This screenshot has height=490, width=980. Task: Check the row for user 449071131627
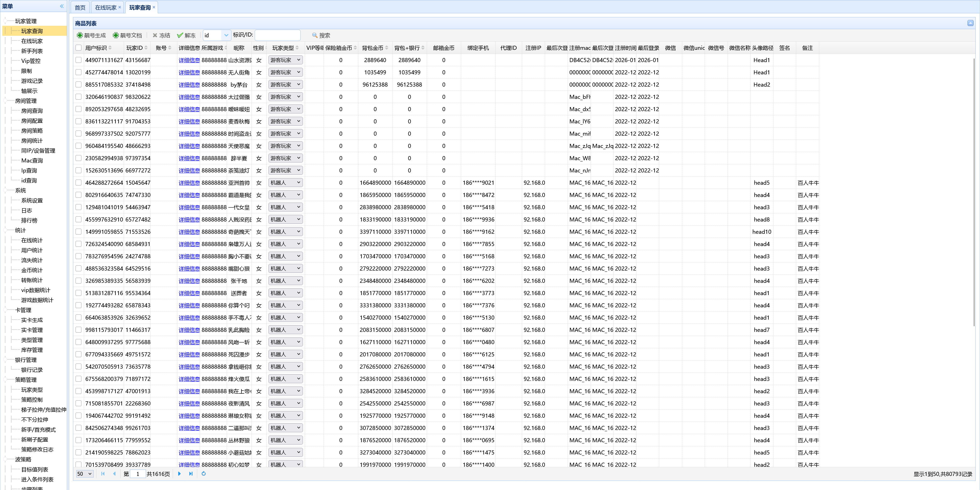click(78, 60)
